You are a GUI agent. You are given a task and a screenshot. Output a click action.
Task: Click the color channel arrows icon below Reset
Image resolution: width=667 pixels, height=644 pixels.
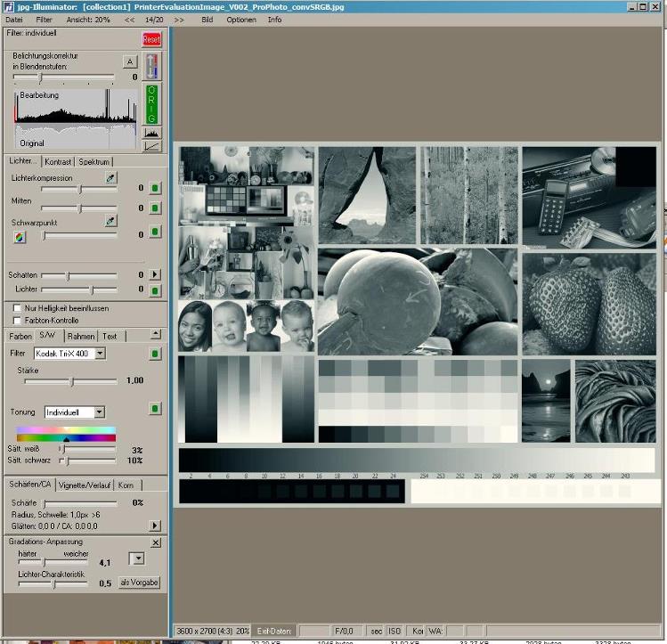(x=152, y=67)
